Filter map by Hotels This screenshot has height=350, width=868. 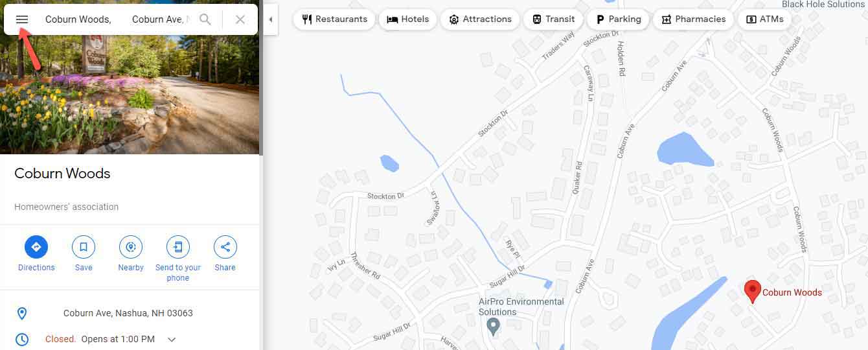408,19
